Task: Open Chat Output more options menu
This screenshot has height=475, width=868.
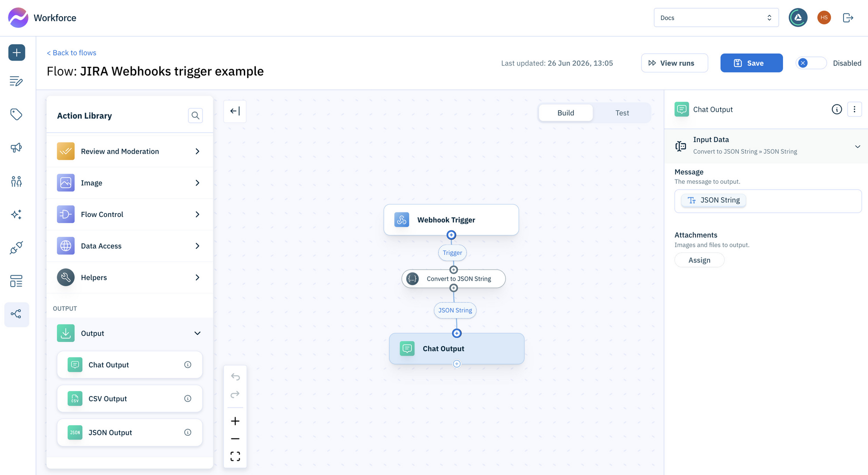Action: 855,109
